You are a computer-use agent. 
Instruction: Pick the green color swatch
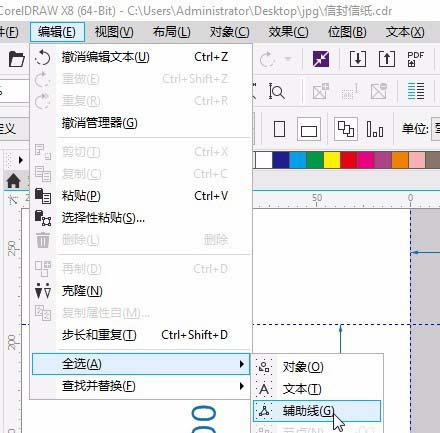click(315, 160)
